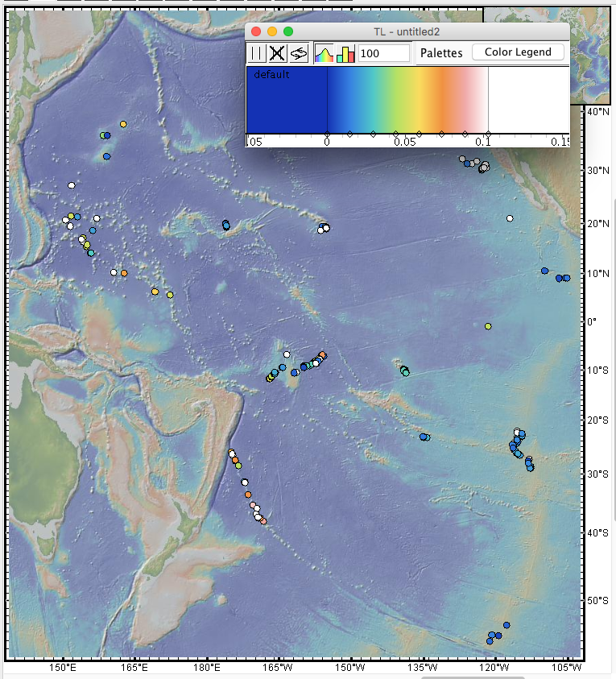Click the crossed-out X reset palette icon
Viewport: 616px width, 679px height.
277,53
